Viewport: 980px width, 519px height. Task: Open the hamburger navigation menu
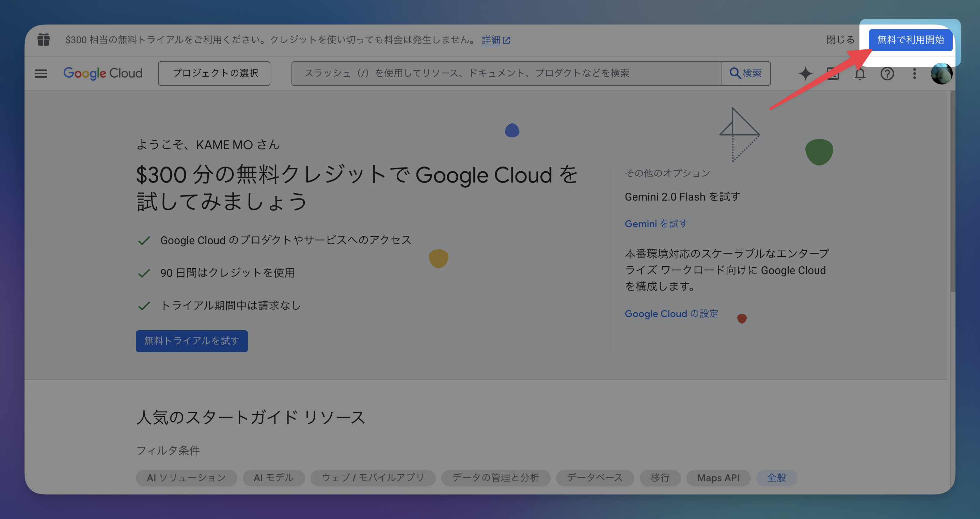[x=41, y=74]
